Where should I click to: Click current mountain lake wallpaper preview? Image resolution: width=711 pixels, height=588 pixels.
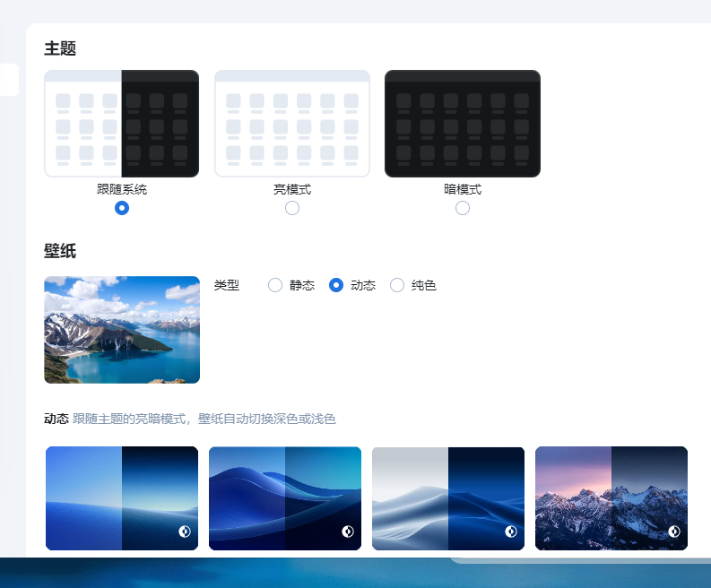click(x=122, y=330)
